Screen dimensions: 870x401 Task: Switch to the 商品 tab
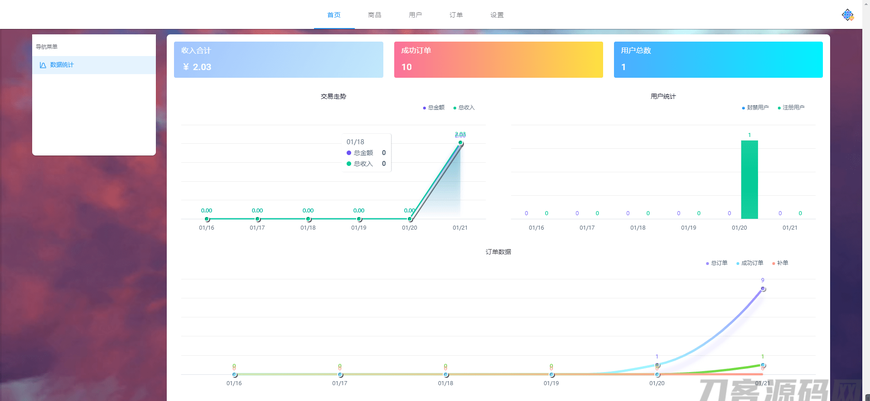click(x=374, y=15)
